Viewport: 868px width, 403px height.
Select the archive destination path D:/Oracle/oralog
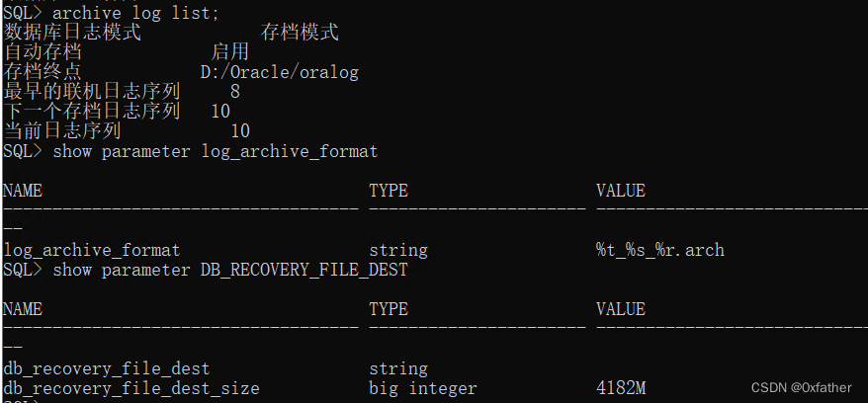point(280,72)
